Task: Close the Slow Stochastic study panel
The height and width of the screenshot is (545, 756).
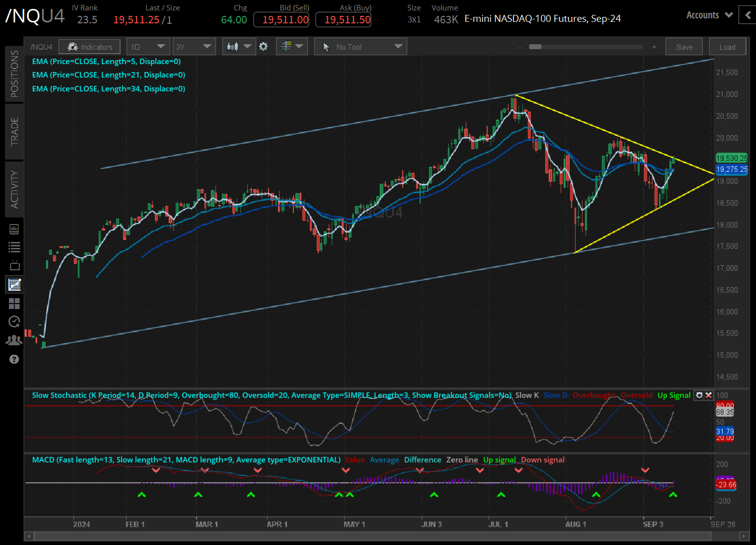Action: tap(708, 395)
